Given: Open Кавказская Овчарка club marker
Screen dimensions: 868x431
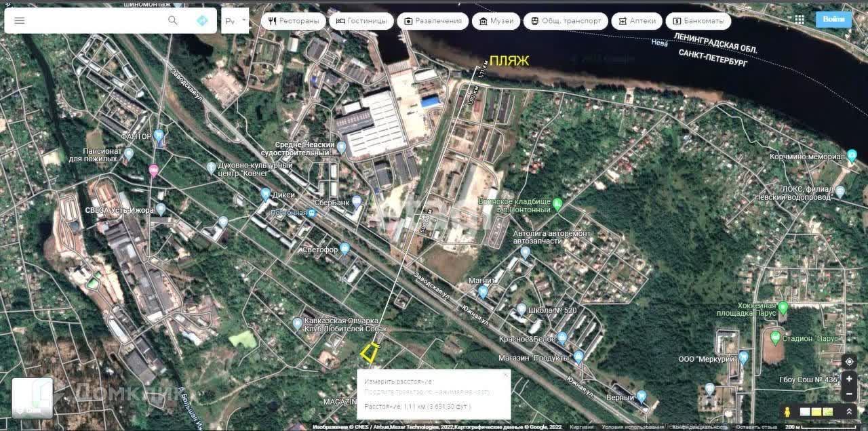Looking at the screenshot, I should click(x=297, y=324).
